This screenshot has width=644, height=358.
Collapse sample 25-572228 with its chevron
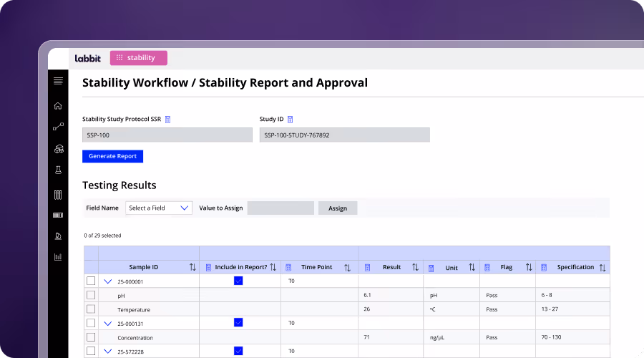point(107,352)
